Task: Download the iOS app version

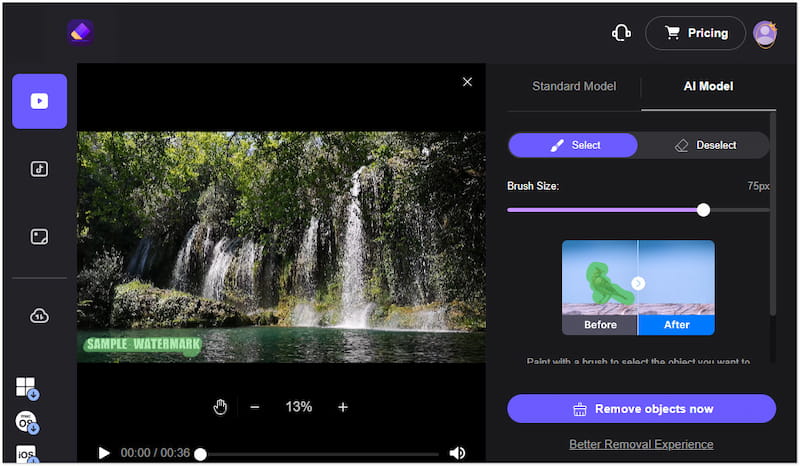Action: point(27,454)
